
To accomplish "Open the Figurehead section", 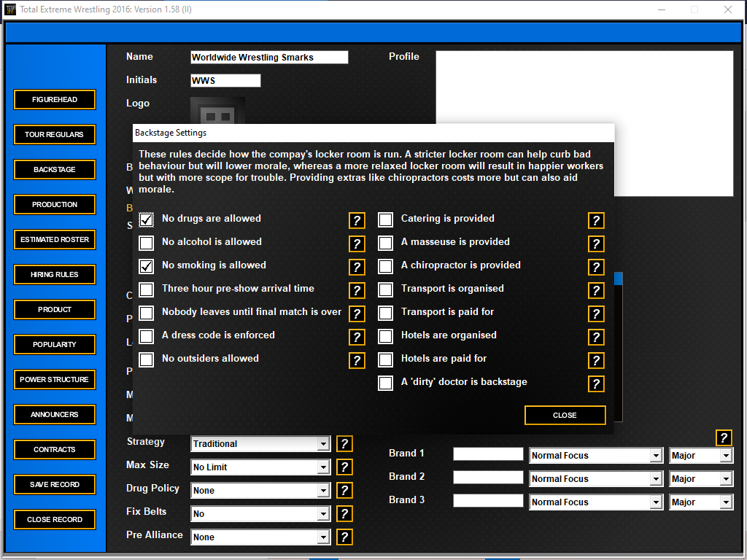I will coord(55,99).
